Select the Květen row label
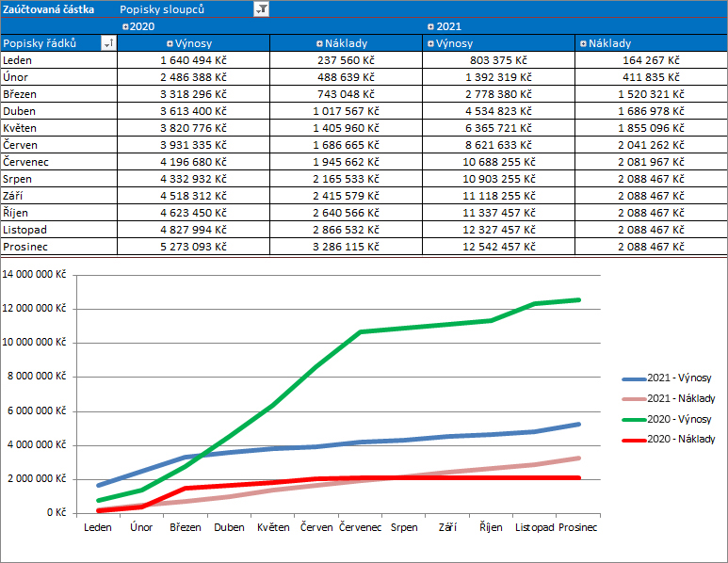 (x=58, y=128)
